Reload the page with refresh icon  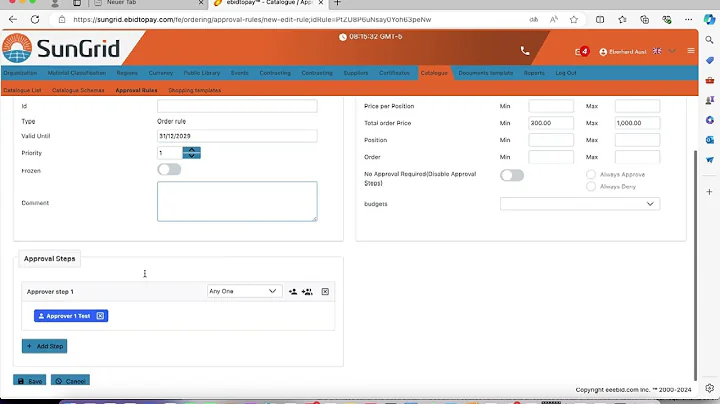coord(35,19)
